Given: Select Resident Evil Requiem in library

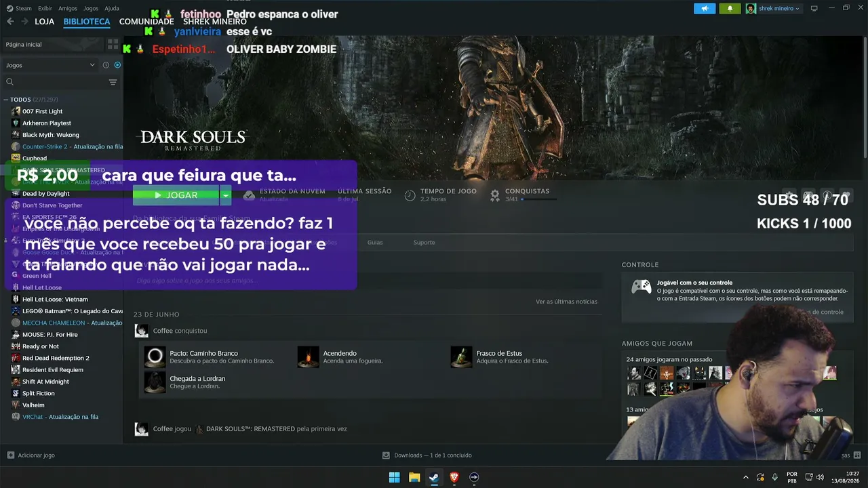Looking at the screenshot, I should click(x=53, y=370).
